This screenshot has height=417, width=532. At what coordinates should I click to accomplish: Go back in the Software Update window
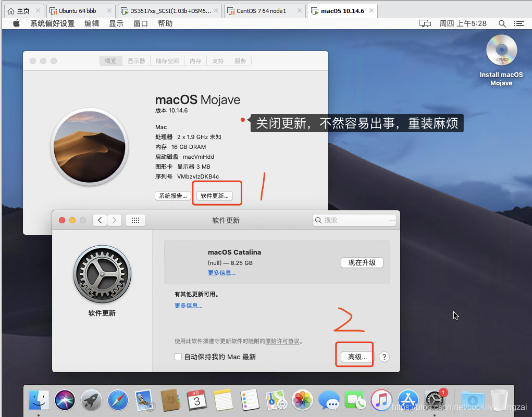100,220
